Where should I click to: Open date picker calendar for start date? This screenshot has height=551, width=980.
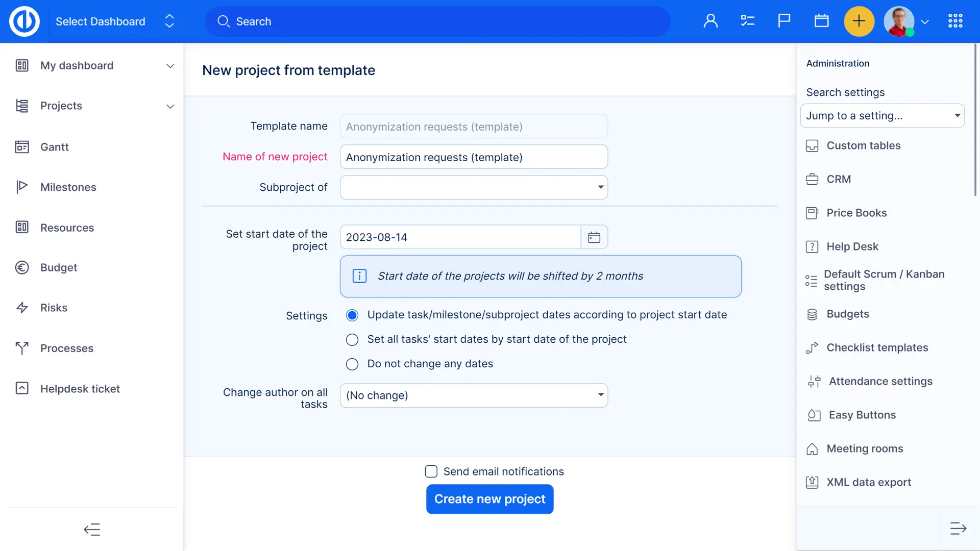coord(594,237)
